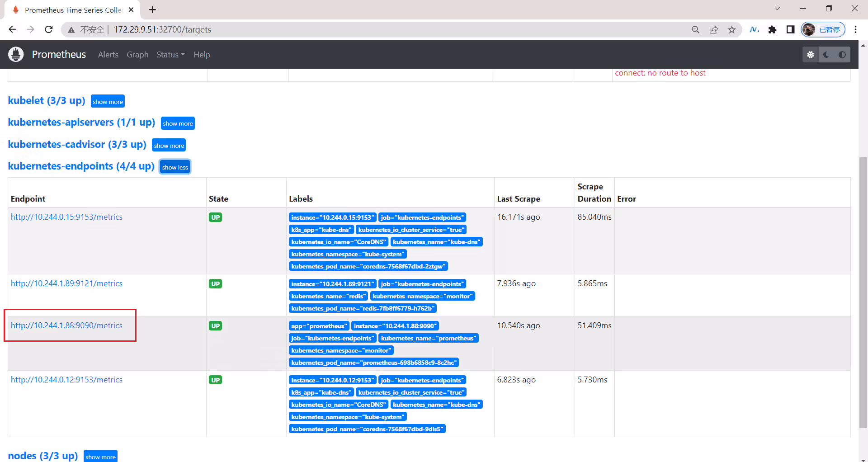Click the label kubernetes_pod_name="coredns-7568f67dbd-9dls5"
The image size is (868, 462).
pos(367,429)
